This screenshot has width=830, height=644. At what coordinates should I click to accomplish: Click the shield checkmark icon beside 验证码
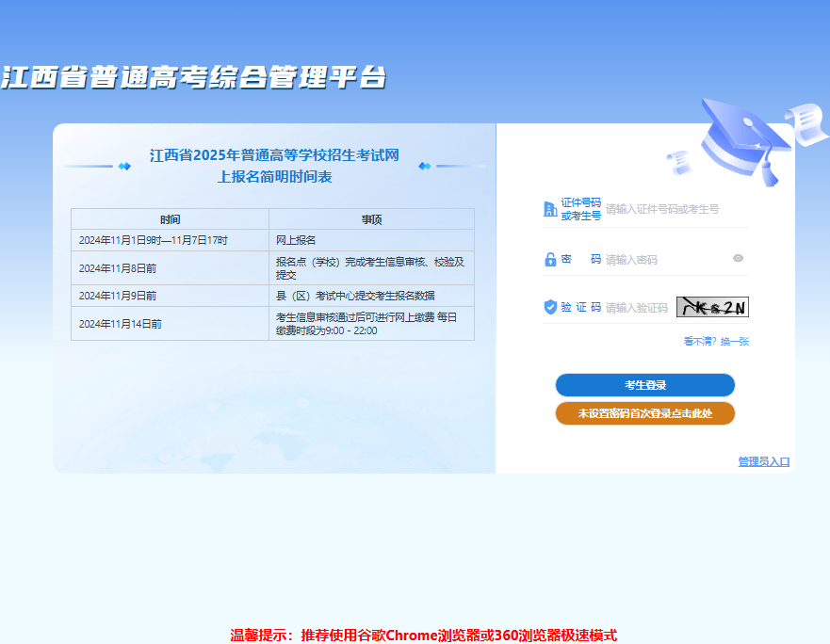550,305
